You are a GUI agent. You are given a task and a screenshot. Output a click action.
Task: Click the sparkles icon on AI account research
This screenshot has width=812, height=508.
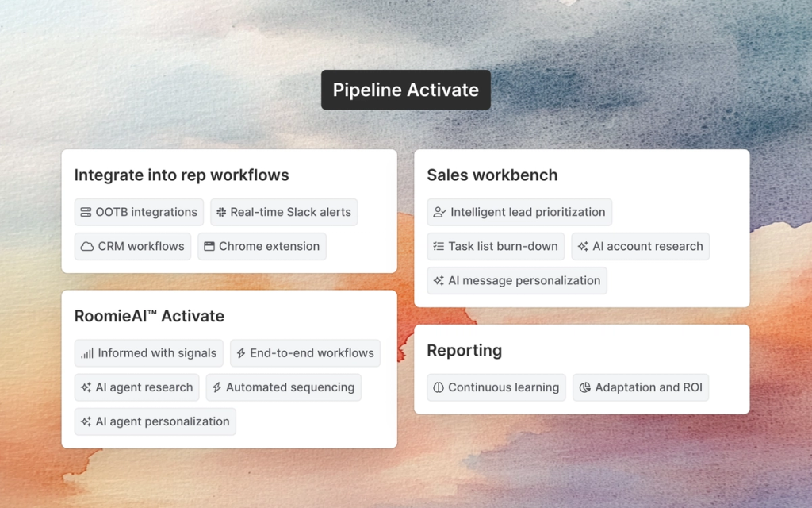tap(584, 247)
